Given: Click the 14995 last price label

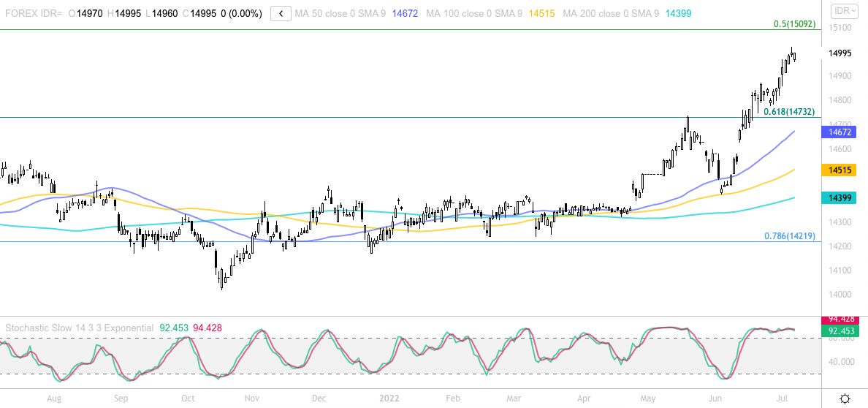Looking at the screenshot, I should [840, 53].
